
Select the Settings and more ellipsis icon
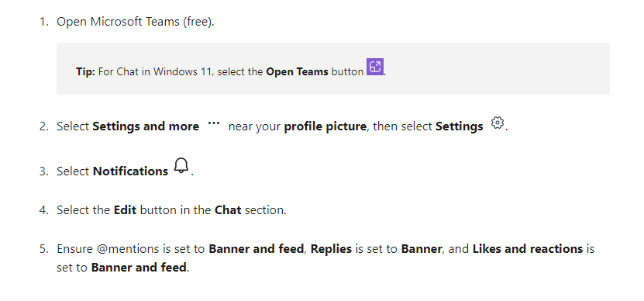pyautogui.click(x=214, y=123)
